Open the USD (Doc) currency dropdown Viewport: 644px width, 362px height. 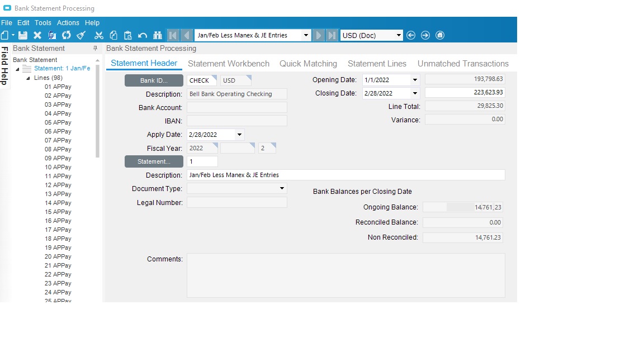(399, 35)
